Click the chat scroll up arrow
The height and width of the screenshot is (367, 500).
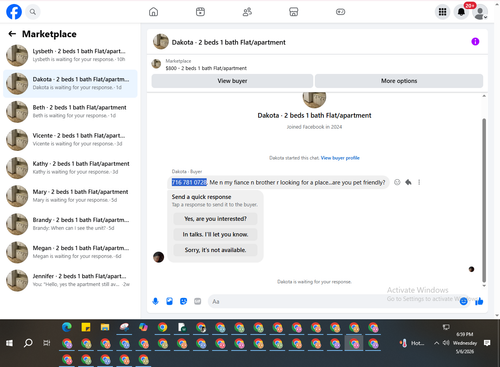tap(484, 96)
